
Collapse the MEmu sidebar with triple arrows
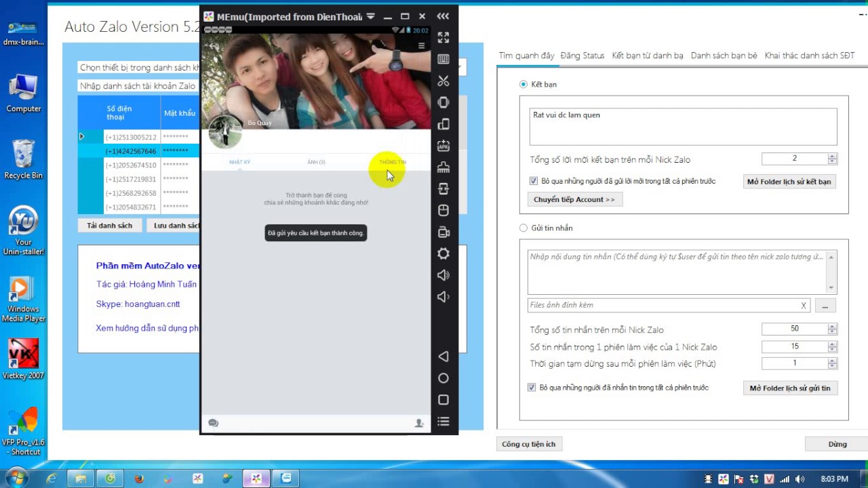(x=443, y=16)
